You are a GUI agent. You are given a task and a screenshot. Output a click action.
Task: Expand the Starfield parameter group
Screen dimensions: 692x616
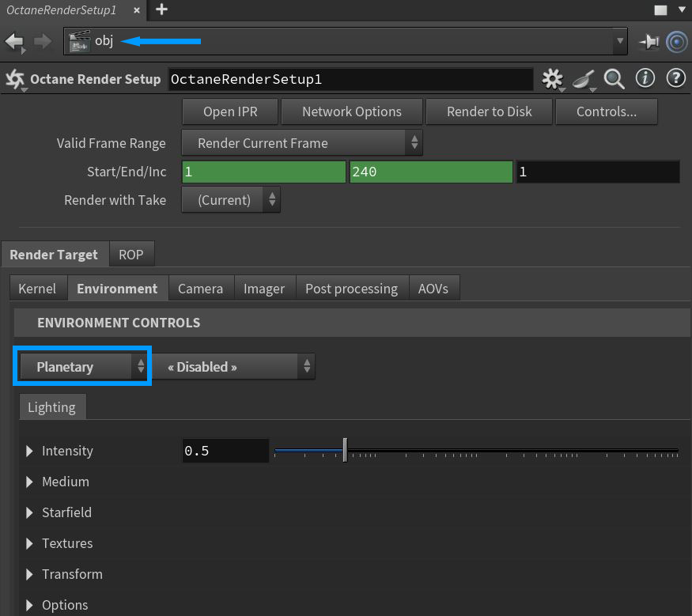pyautogui.click(x=30, y=512)
